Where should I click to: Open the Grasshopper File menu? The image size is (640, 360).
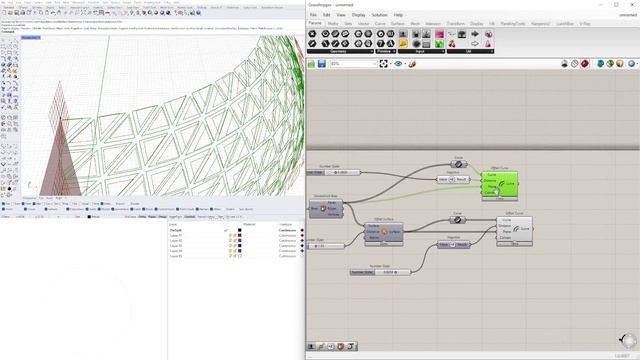pyautogui.click(x=313, y=15)
